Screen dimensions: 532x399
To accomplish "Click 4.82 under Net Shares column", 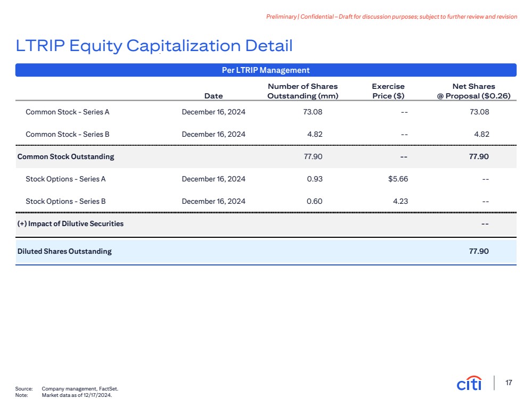I will tap(482, 134).
